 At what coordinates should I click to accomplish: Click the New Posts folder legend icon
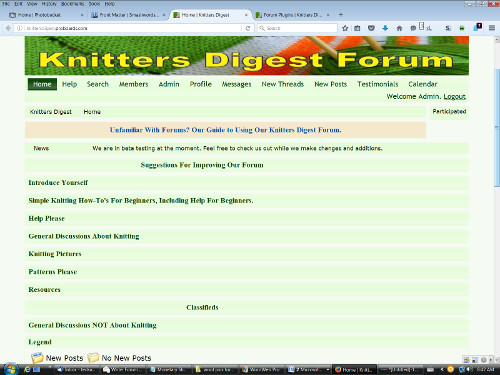(37, 358)
